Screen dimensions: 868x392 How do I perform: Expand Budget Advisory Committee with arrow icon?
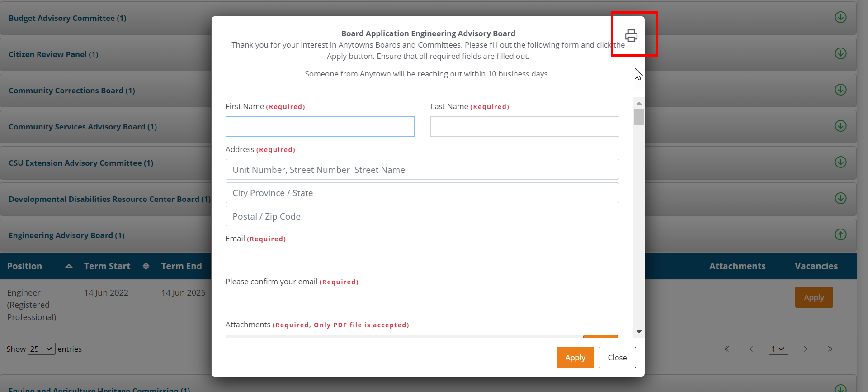pyautogui.click(x=840, y=17)
